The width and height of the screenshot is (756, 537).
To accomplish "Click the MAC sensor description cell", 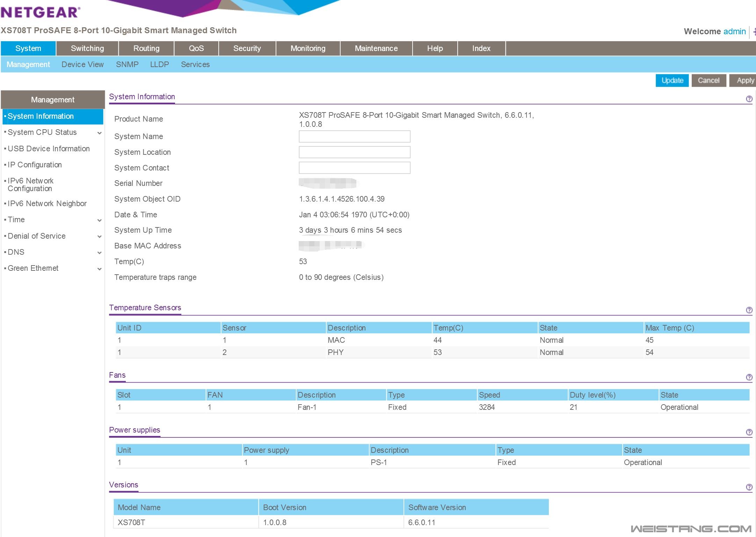I will tap(336, 340).
